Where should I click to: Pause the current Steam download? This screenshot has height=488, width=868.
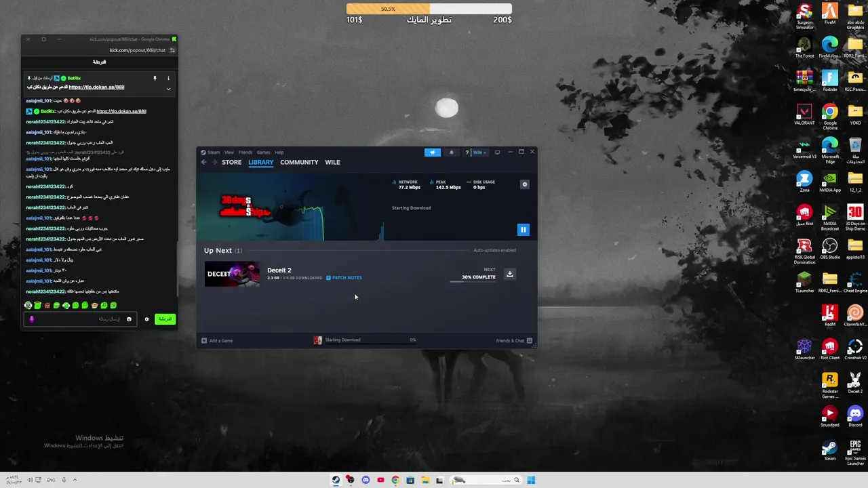[x=523, y=230]
